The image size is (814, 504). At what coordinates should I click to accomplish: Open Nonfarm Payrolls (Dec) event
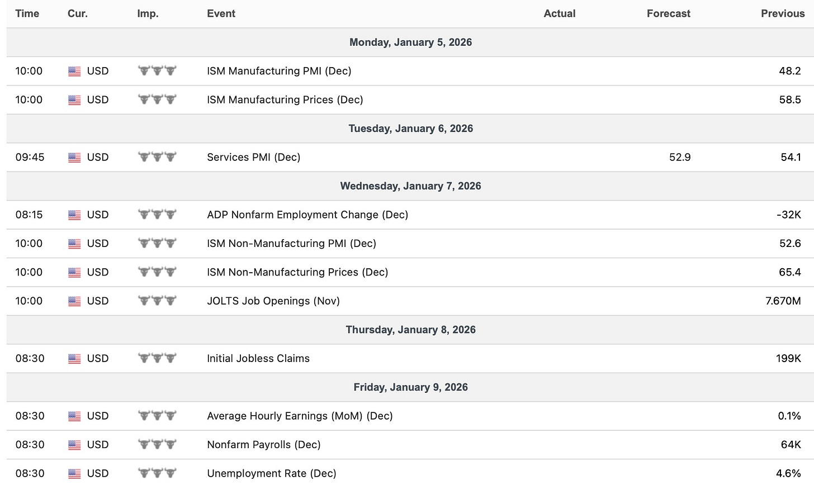tap(264, 445)
